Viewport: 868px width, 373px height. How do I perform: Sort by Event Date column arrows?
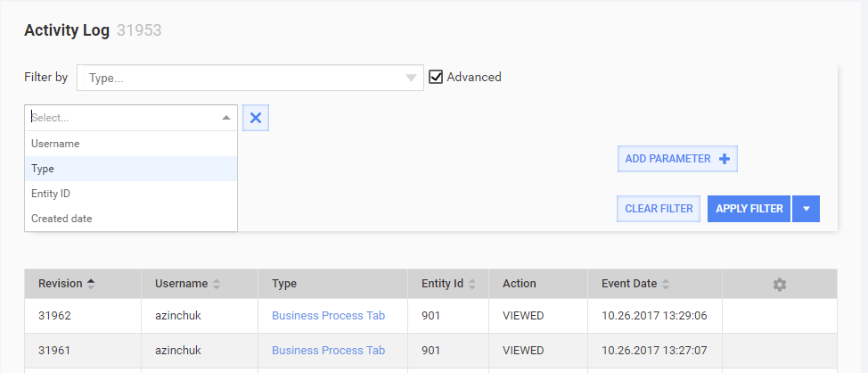coord(666,284)
